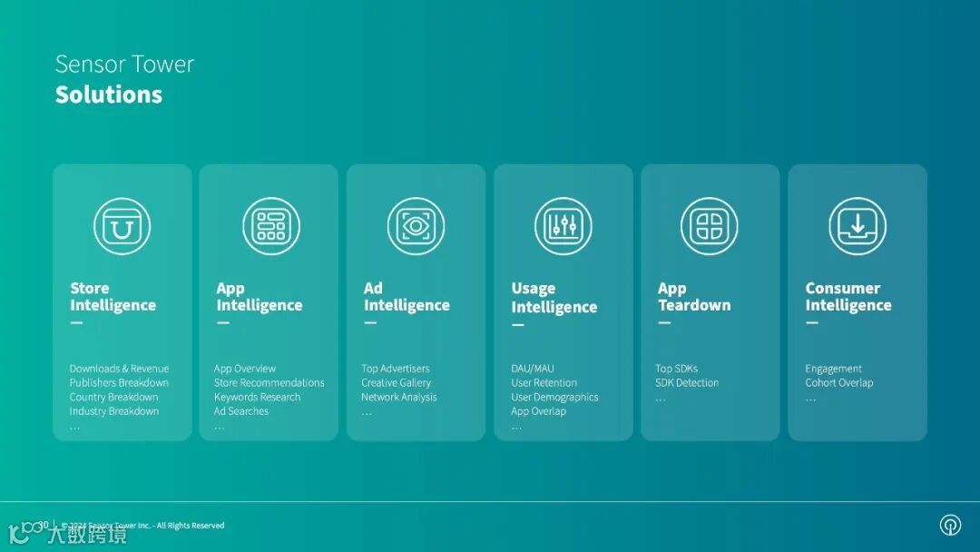Click the Keywords Research line
Screen dimensions: 980x552
(257, 397)
